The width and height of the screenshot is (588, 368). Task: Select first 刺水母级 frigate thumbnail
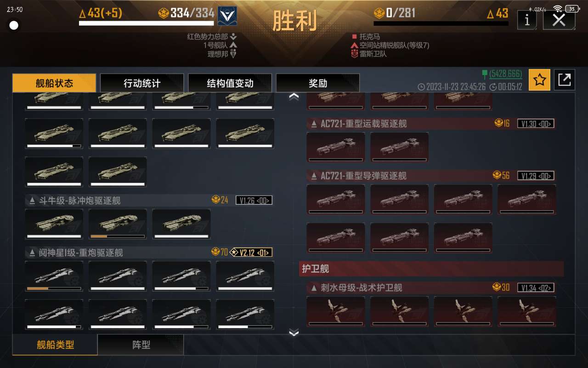[336, 311]
